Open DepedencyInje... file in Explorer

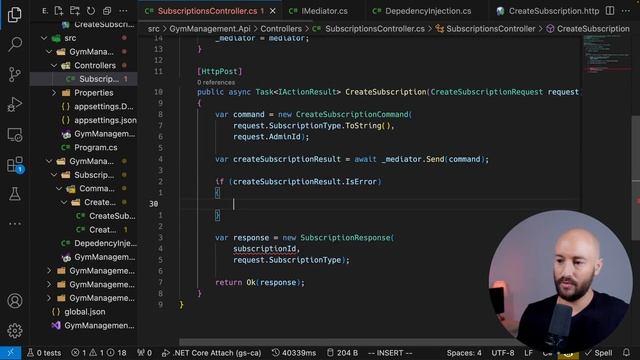tap(84, 243)
